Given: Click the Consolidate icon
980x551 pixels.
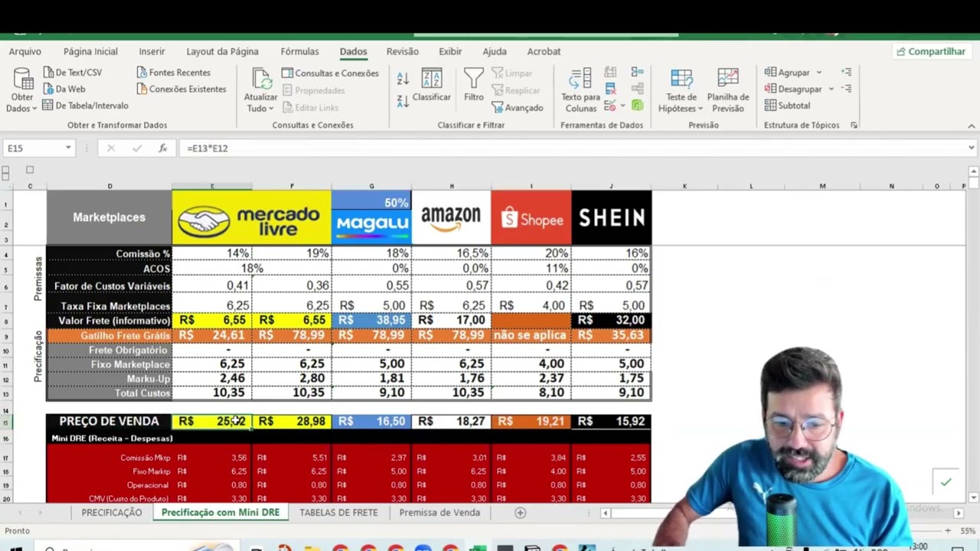Looking at the screenshot, I should point(637,72).
